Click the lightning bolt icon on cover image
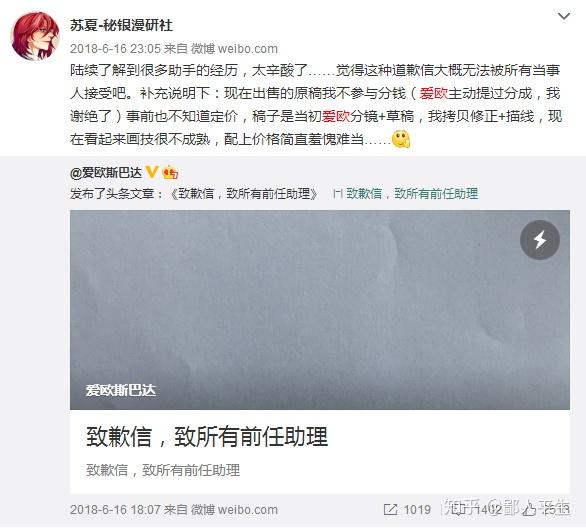 click(x=540, y=240)
